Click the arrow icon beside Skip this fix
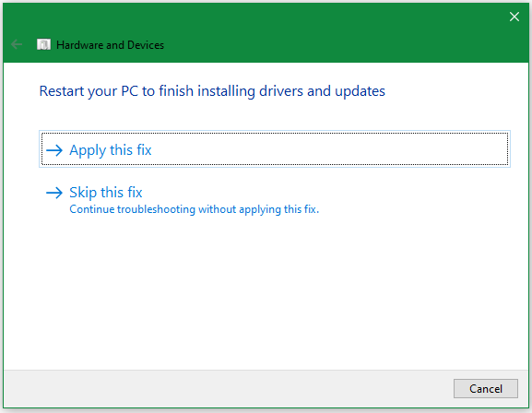 point(54,193)
